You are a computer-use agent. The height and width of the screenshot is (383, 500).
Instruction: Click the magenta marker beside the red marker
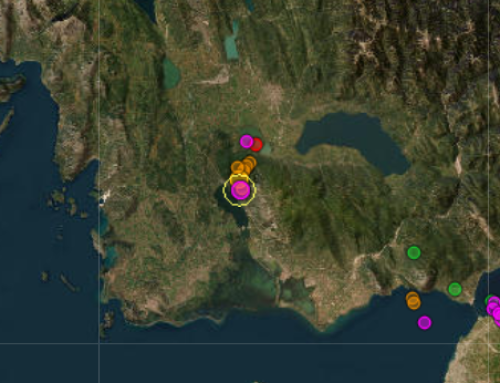tap(246, 141)
